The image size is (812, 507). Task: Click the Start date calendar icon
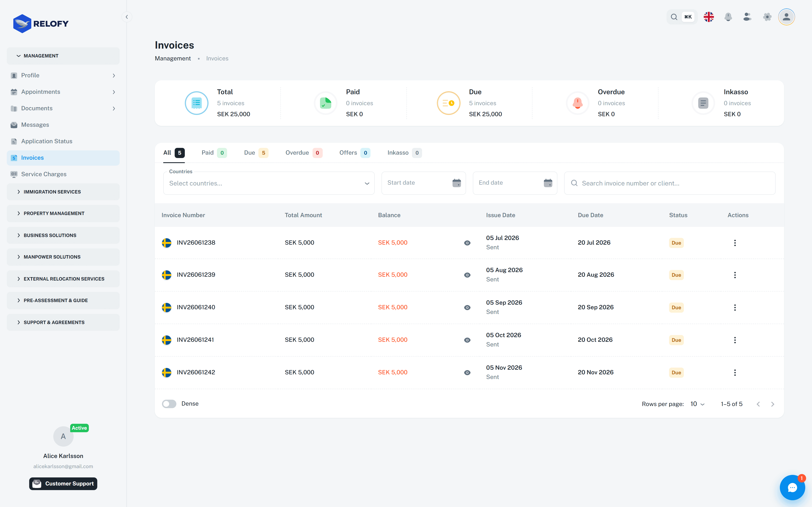(x=456, y=183)
